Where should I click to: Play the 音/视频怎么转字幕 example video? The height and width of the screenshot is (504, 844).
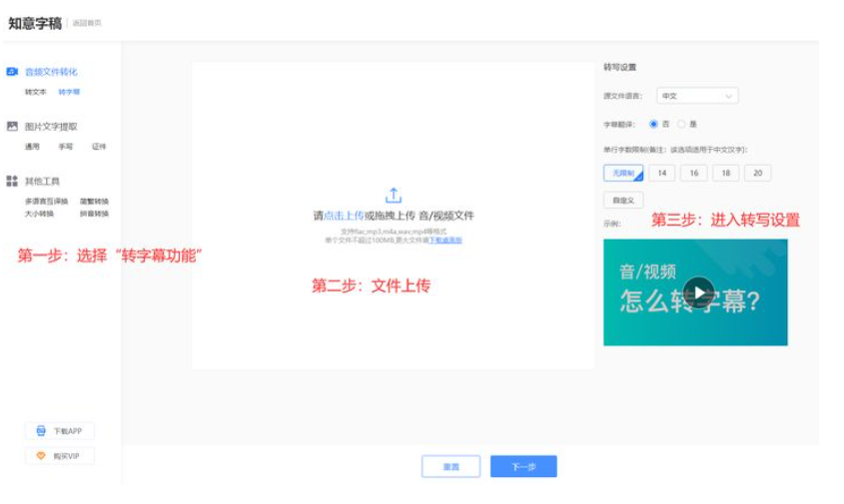click(698, 292)
